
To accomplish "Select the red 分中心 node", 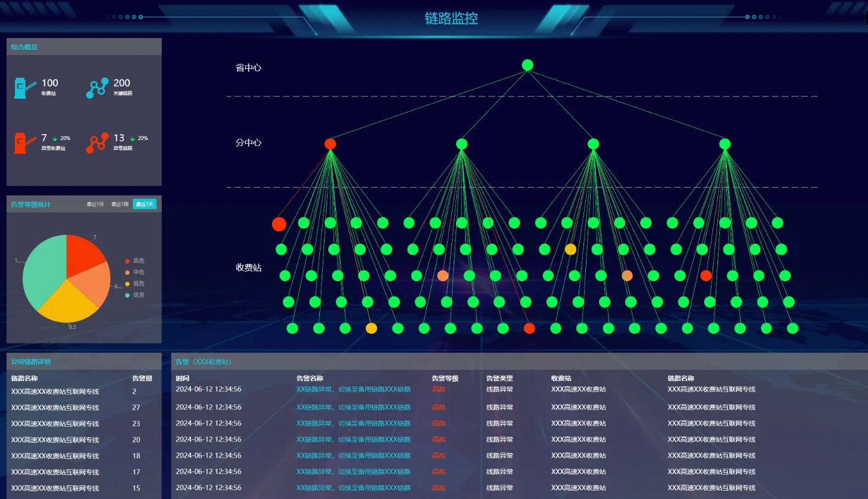I will tap(330, 144).
